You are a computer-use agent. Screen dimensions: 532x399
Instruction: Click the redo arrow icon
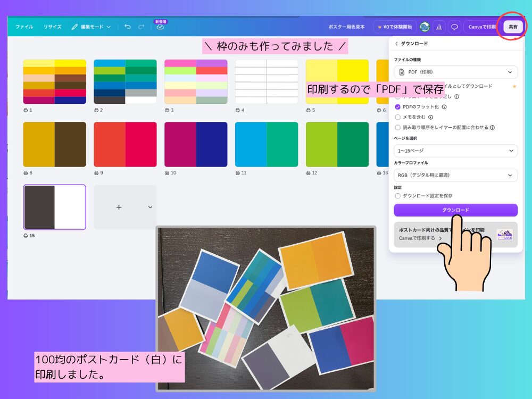pos(141,27)
